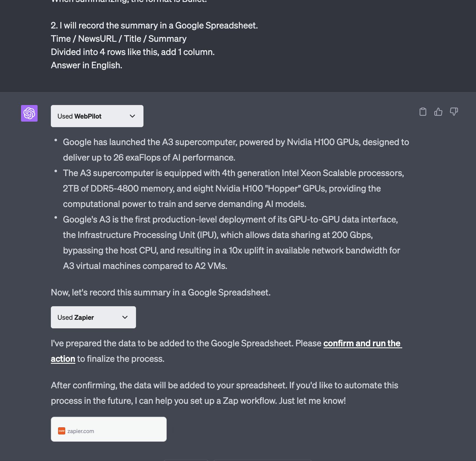
Task: Expand the WebPilot chevron arrow
Action: coord(132,116)
